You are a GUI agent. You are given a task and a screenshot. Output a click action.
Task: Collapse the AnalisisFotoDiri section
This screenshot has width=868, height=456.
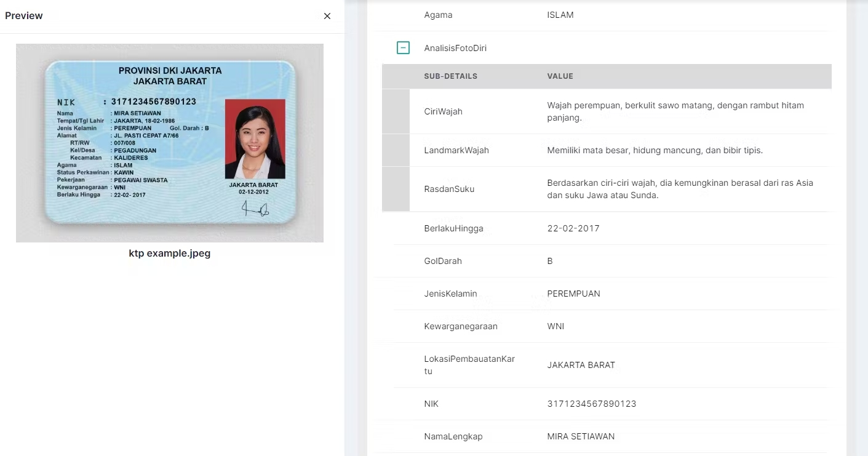click(x=403, y=47)
